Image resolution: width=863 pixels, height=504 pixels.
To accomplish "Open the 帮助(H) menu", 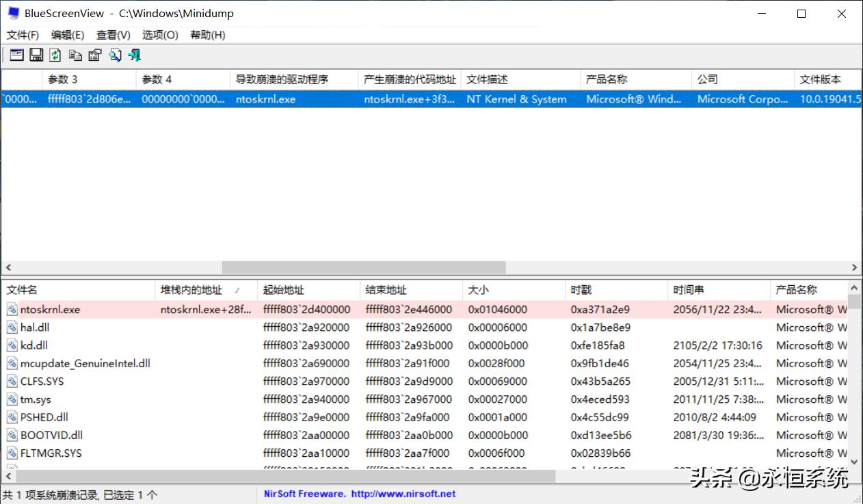I will coord(207,35).
